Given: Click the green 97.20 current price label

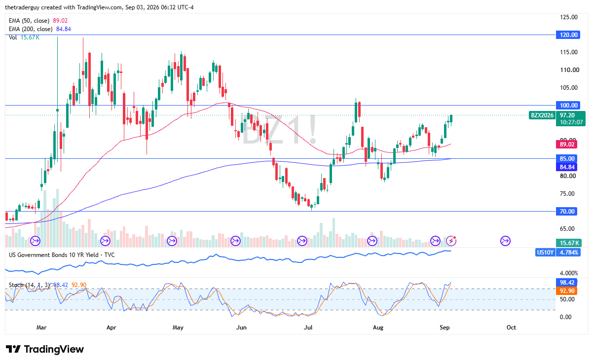Looking at the screenshot, I should 566,115.
